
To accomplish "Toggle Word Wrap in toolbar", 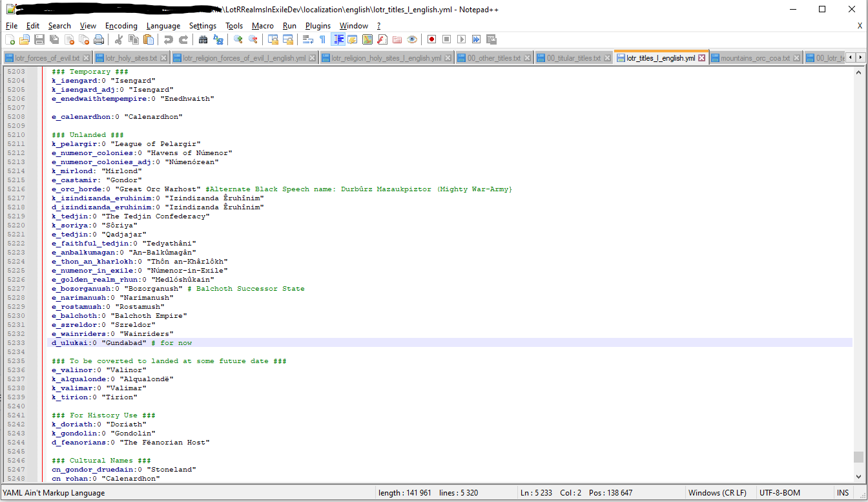I will (308, 39).
